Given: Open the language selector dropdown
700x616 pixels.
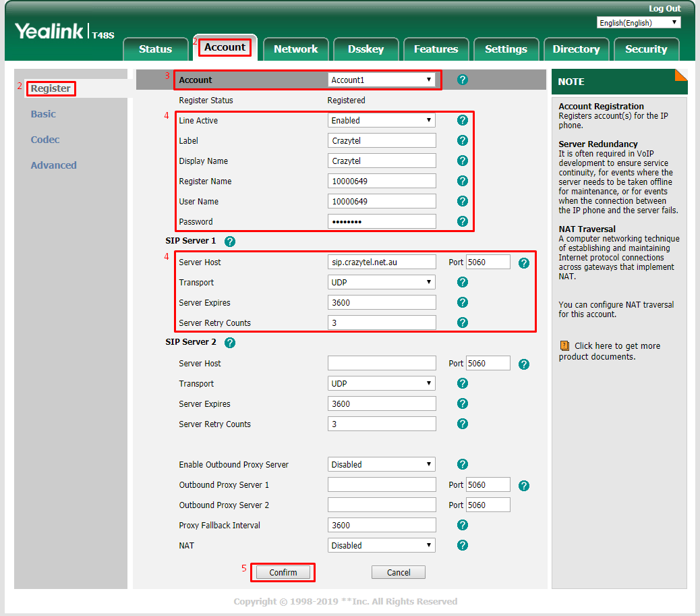Looking at the screenshot, I should click(638, 23).
